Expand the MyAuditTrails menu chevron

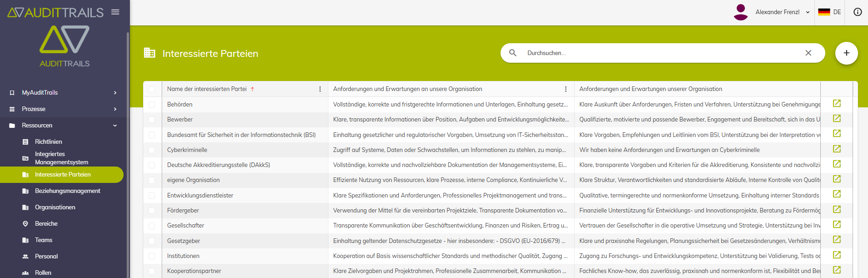coord(115,93)
